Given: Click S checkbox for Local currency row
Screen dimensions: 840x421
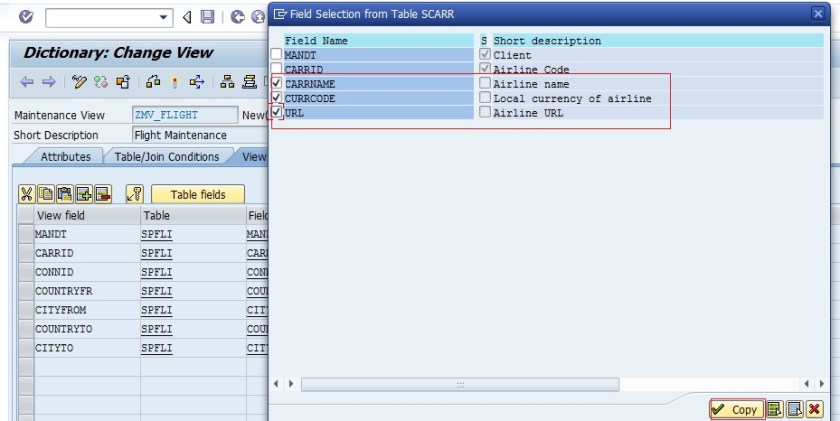Looking at the screenshot, I should 485,97.
